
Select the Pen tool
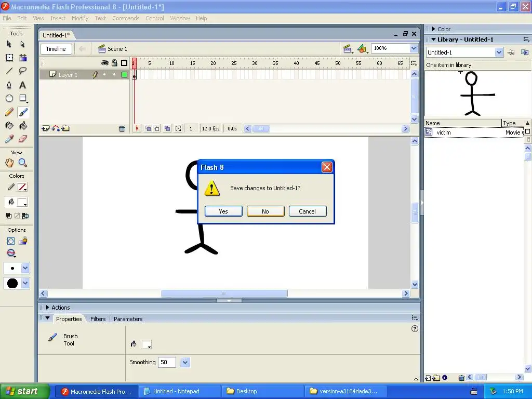coord(9,85)
